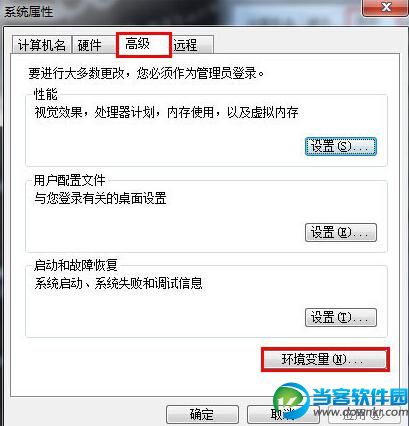
Task: Close the 系统属性 window
Action: (x=385, y=7)
